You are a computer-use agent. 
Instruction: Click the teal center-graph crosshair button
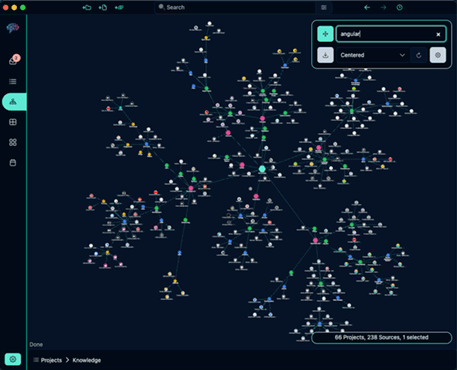pyautogui.click(x=325, y=34)
